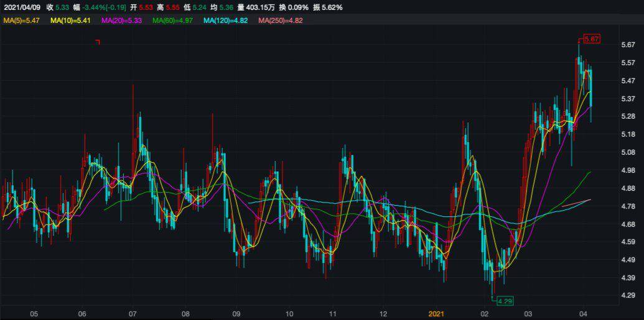Click the 07 month label on time axis
Image resolution: width=644 pixels, height=320 pixels.
133,314
